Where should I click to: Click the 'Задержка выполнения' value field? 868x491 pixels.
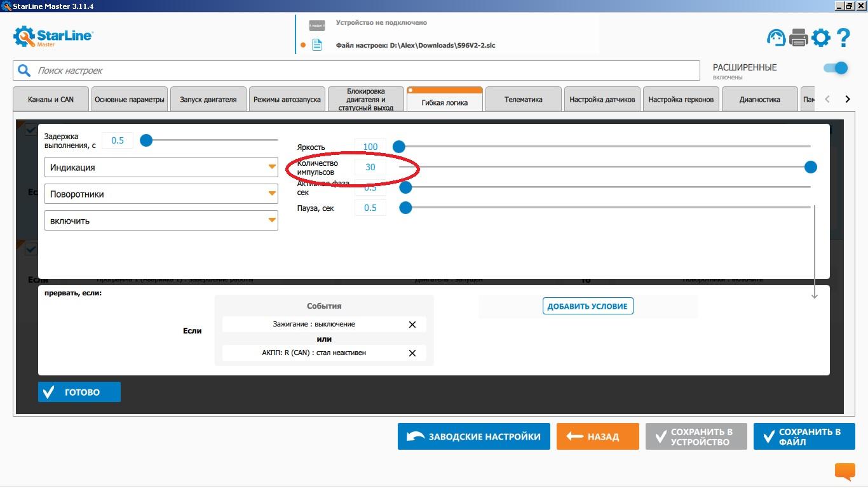118,140
